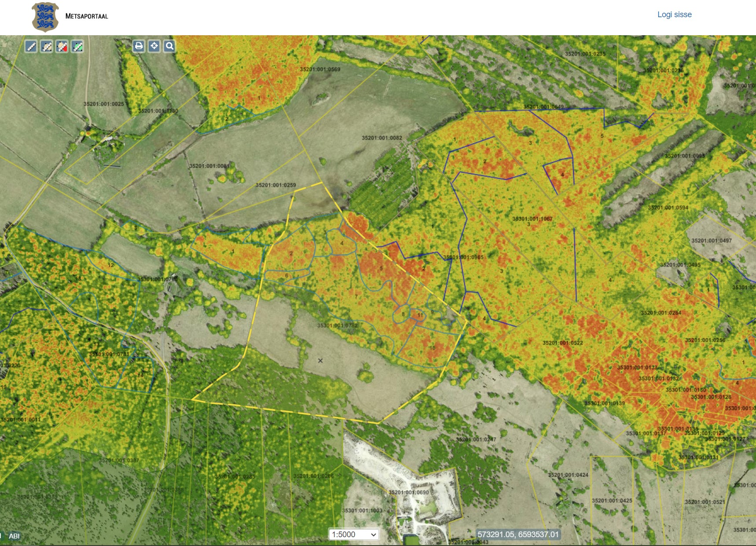Click parcel label 35201:001:0649
The image size is (756, 546).
[x=544, y=107]
